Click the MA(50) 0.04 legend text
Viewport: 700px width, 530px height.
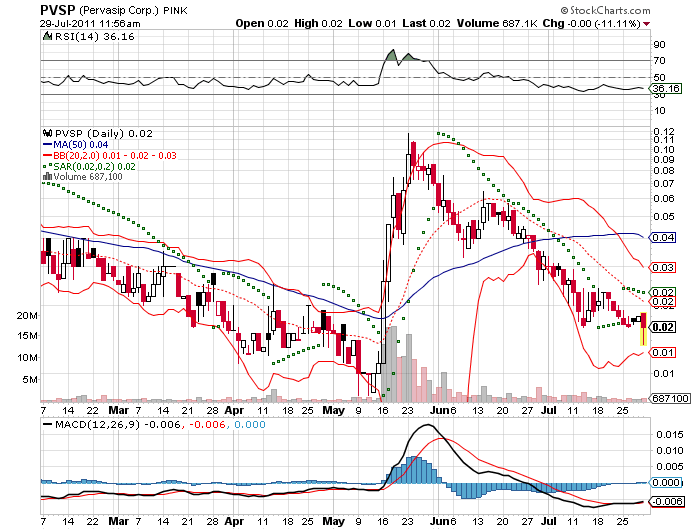(81, 145)
